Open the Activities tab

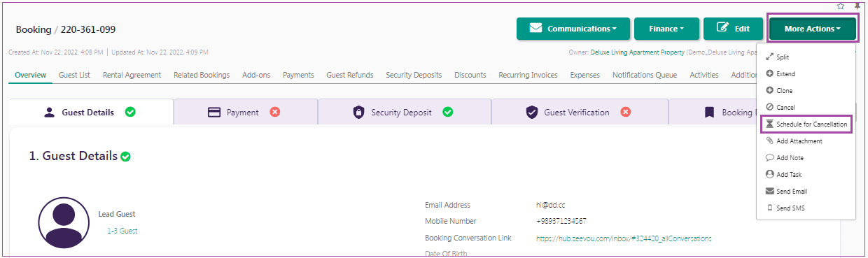[x=704, y=75]
